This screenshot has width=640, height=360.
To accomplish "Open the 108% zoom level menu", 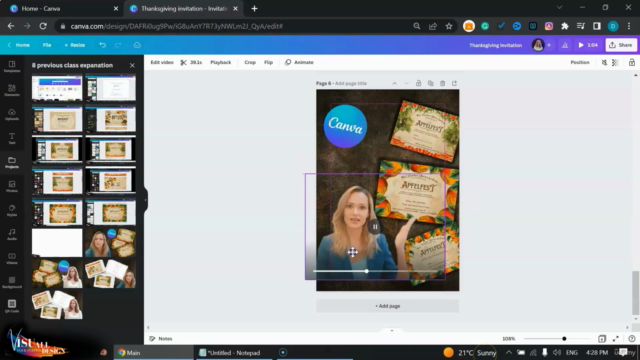I will [x=509, y=339].
